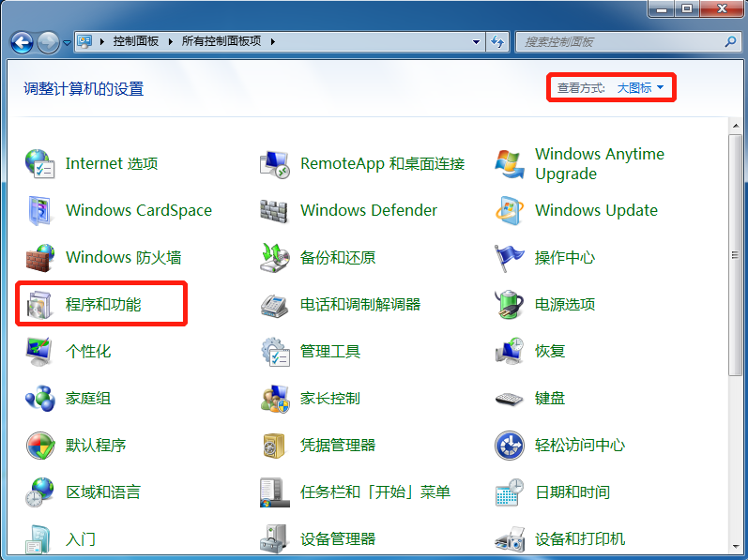748x560 pixels.
Task: Click the 凭据管理器 safe icon
Action: tap(274, 445)
